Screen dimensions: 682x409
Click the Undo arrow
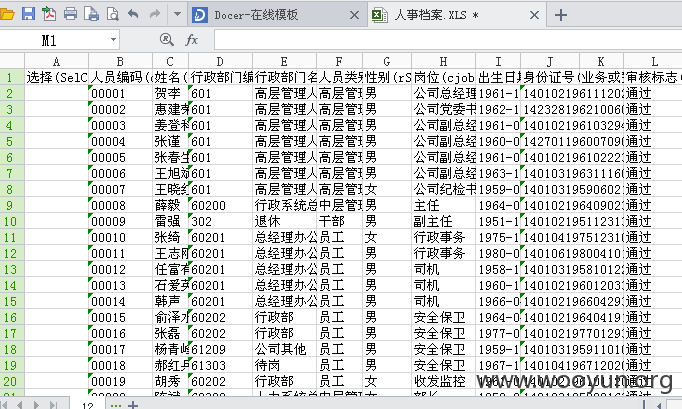tap(134, 14)
